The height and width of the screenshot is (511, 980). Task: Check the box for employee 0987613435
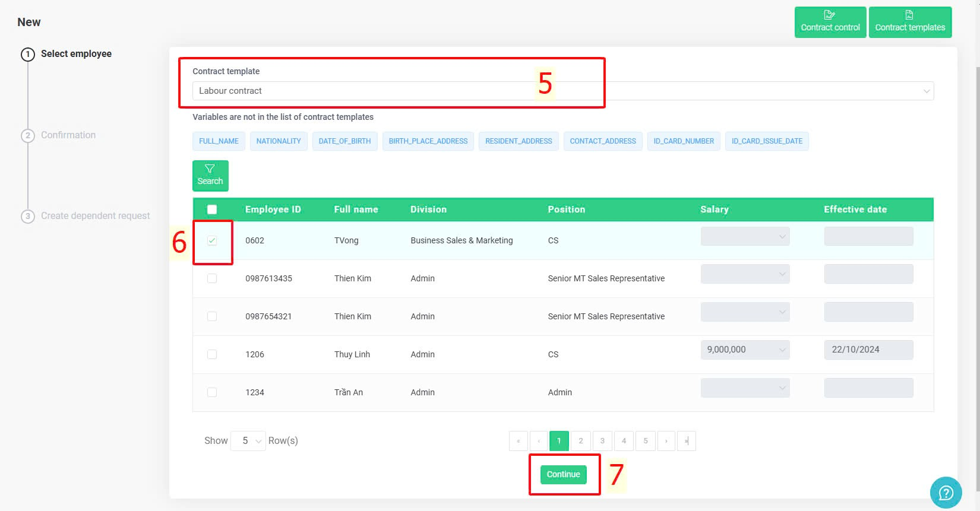[x=212, y=278]
